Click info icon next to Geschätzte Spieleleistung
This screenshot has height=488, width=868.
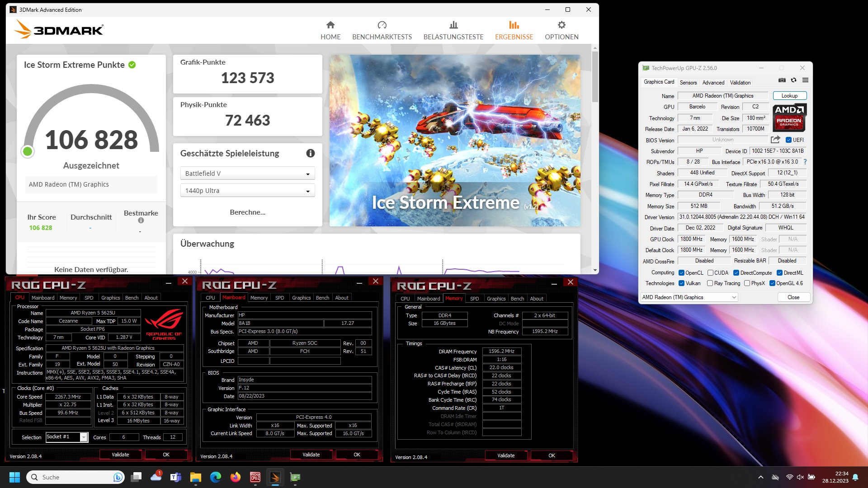tap(310, 153)
